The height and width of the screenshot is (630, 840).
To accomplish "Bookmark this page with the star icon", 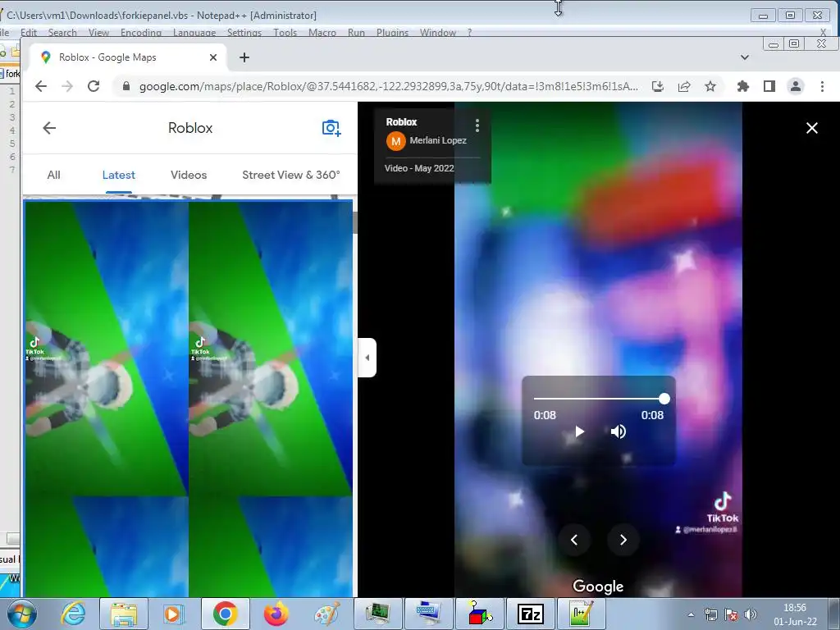I will pyautogui.click(x=710, y=86).
